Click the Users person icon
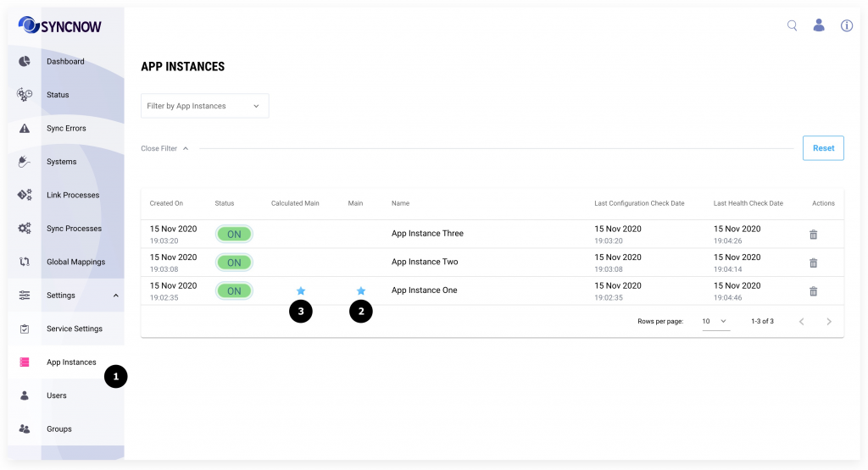Viewport: 868px width, 470px height. (25, 395)
